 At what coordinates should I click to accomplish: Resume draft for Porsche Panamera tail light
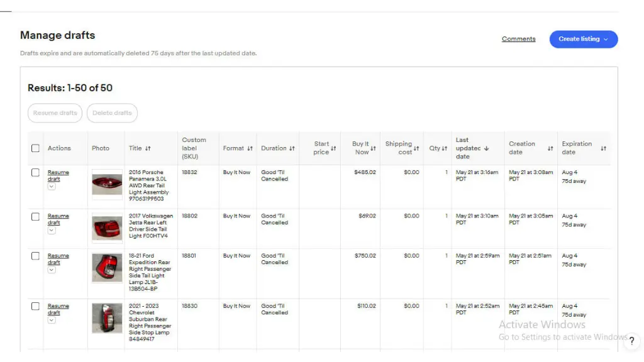coord(58,176)
